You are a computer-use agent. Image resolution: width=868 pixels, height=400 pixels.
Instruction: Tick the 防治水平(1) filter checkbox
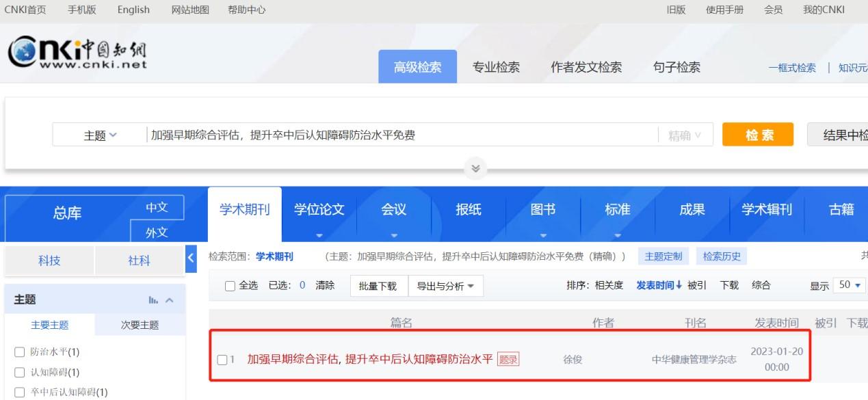click(19, 352)
